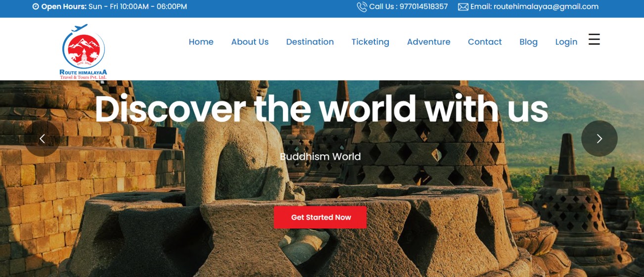The image size is (644, 277).
Task: Click the routehimalayaa@gmail.com email link
Action: click(546, 7)
